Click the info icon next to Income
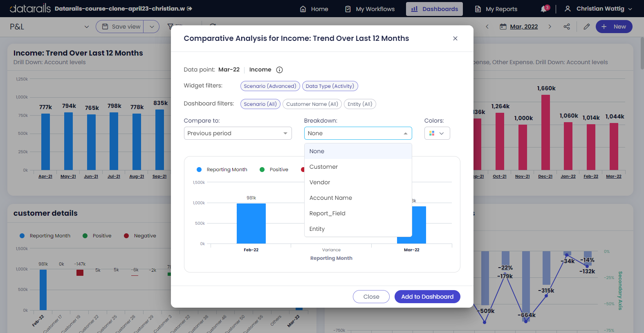The image size is (644, 333). pyautogui.click(x=279, y=70)
